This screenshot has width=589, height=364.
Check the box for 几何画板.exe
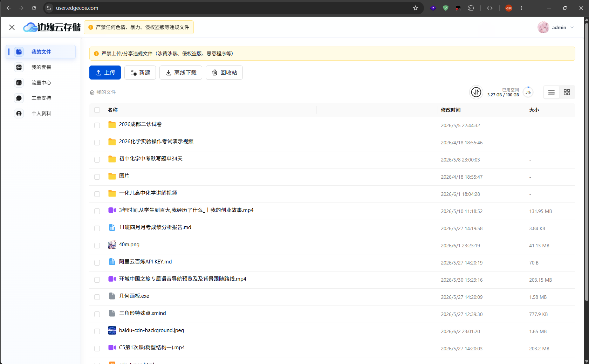(x=97, y=297)
